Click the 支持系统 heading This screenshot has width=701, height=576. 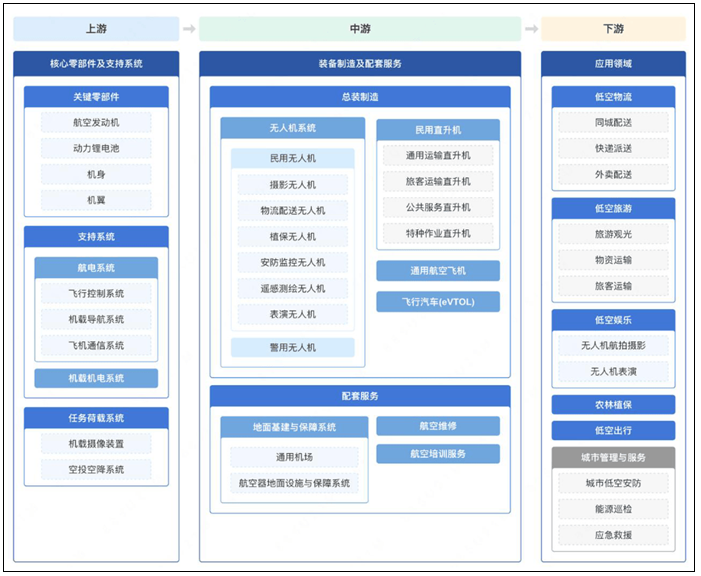tap(96, 237)
